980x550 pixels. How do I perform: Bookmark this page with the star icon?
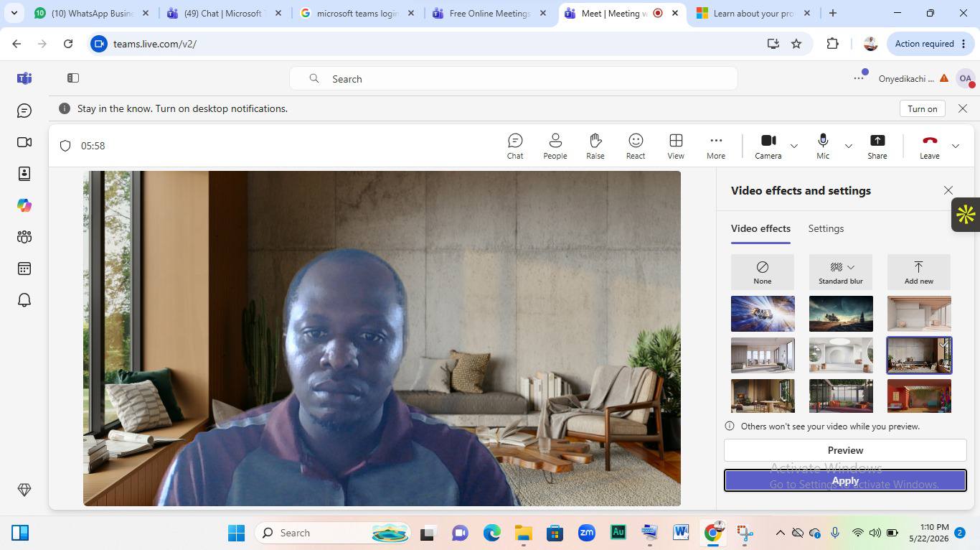[796, 44]
